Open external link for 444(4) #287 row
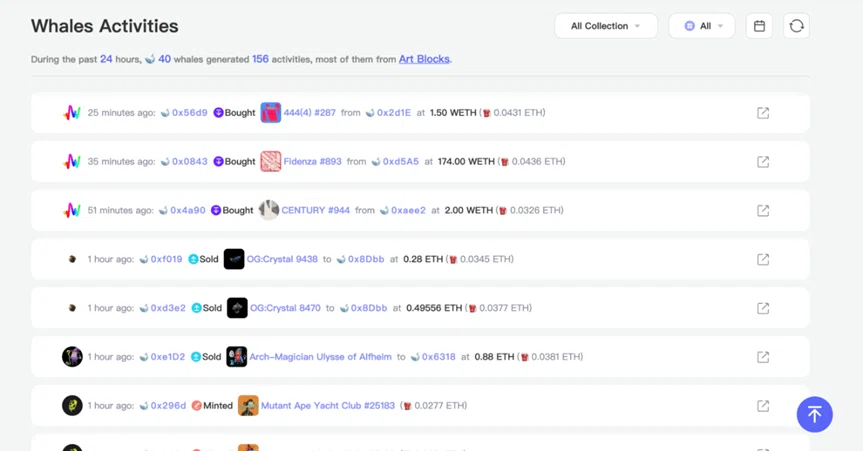863x451 pixels. click(763, 113)
